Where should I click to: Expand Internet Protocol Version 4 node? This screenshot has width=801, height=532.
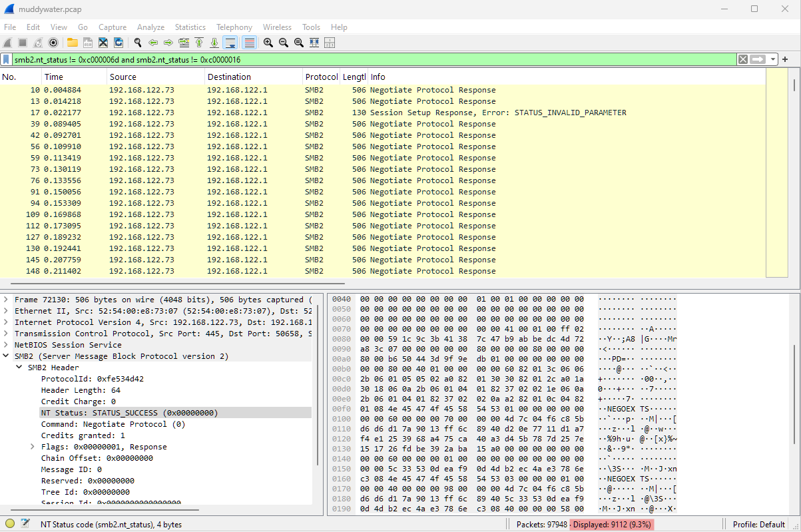(6, 322)
